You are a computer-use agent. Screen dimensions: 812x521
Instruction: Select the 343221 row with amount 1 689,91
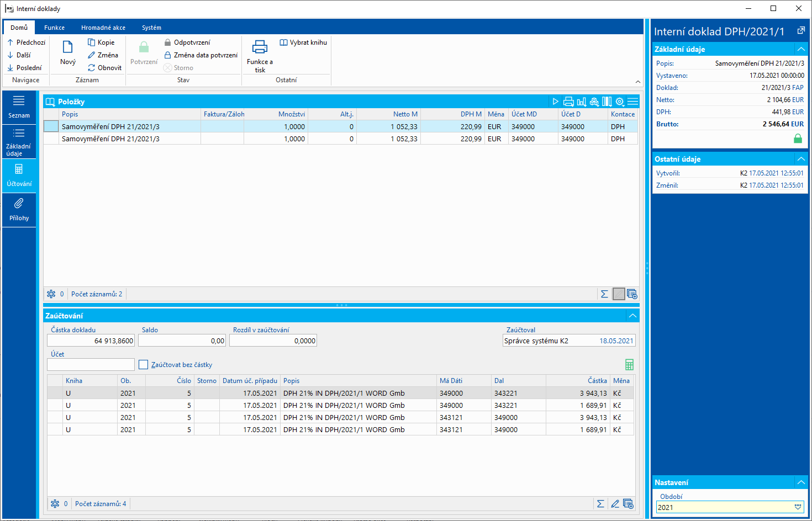pos(341,406)
